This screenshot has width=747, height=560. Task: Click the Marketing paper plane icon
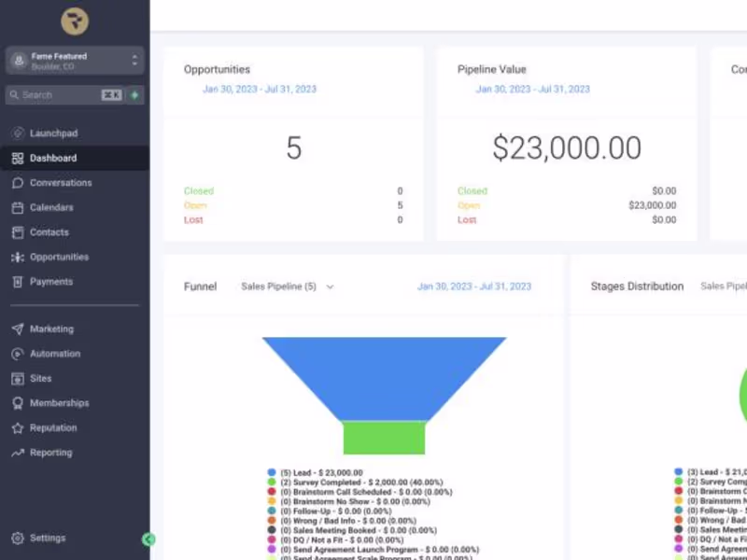[18, 329]
